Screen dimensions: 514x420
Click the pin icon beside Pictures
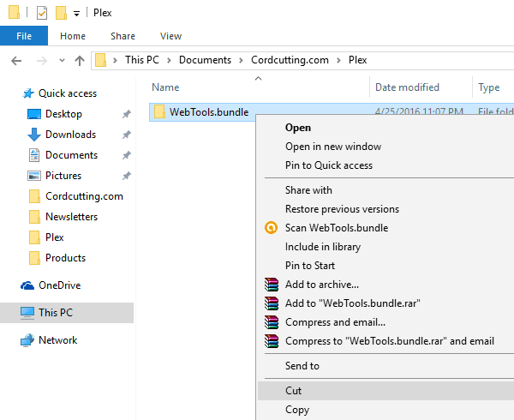127,176
